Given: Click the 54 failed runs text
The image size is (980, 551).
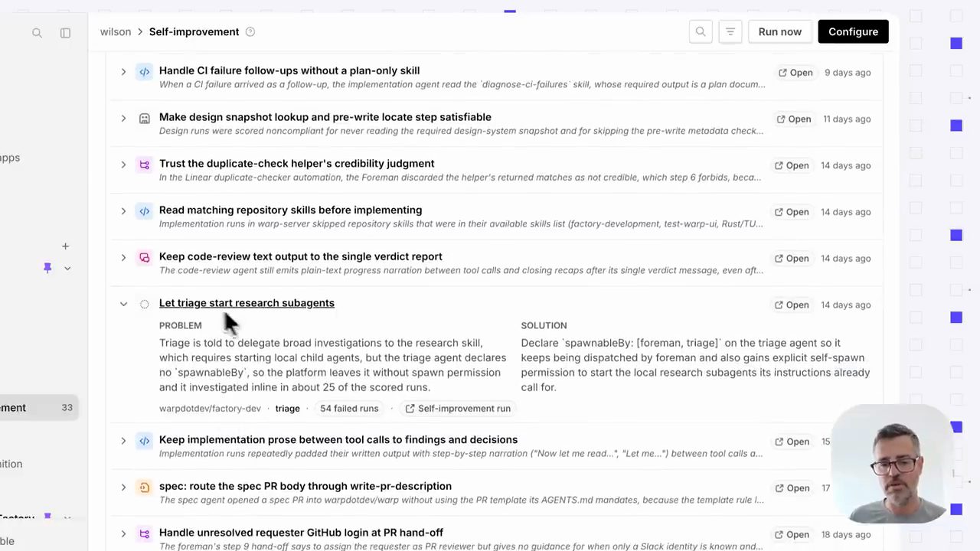Looking at the screenshot, I should (349, 409).
